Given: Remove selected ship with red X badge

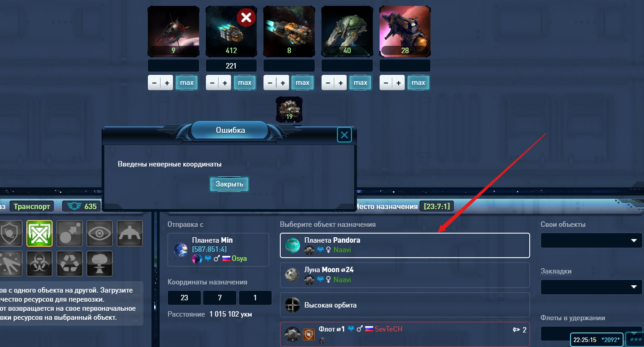Looking at the screenshot, I should pyautogui.click(x=246, y=18).
